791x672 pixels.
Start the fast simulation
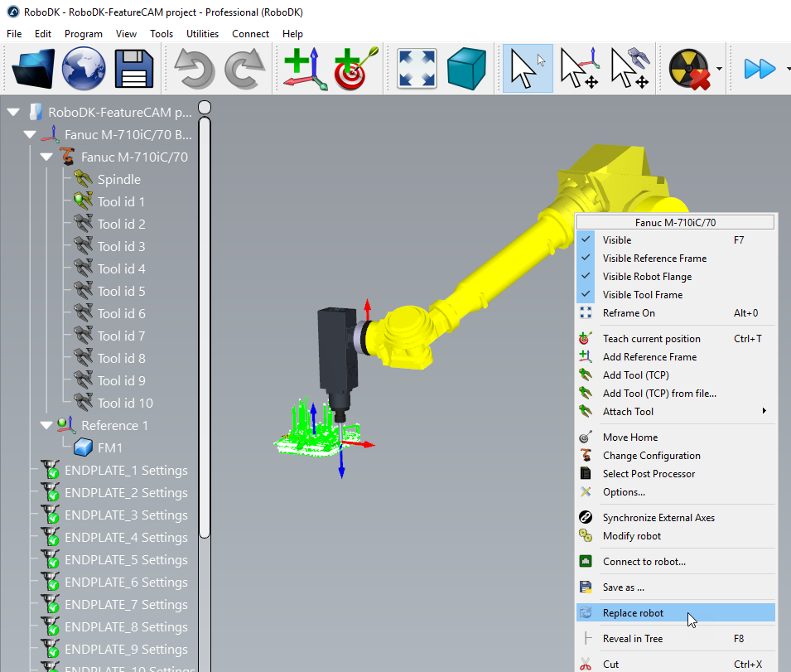[x=760, y=69]
